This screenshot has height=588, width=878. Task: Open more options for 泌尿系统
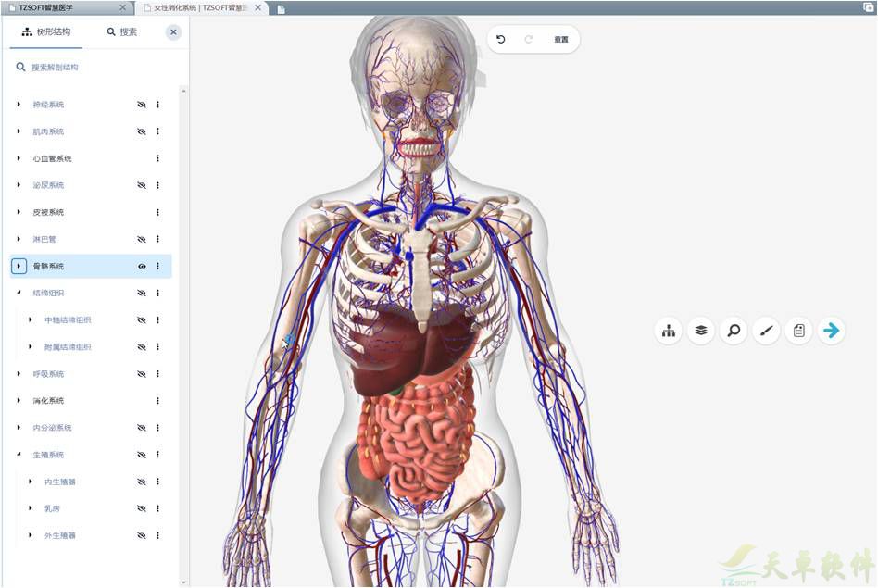(157, 185)
